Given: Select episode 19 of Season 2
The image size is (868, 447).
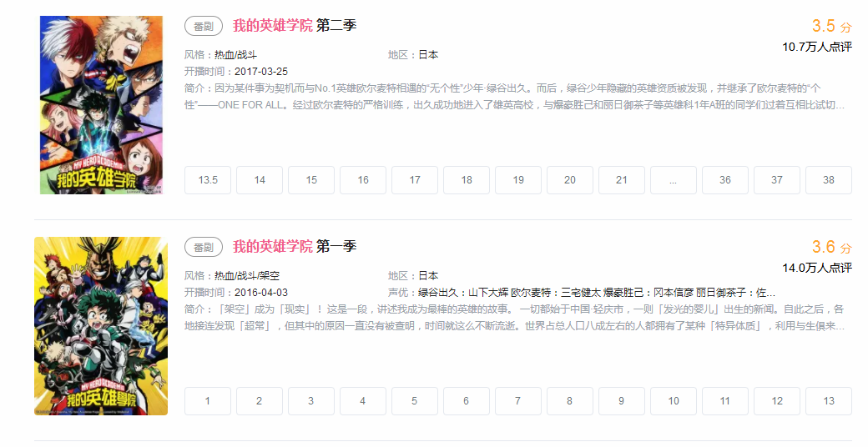Looking at the screenshot, I should (518, 180).
